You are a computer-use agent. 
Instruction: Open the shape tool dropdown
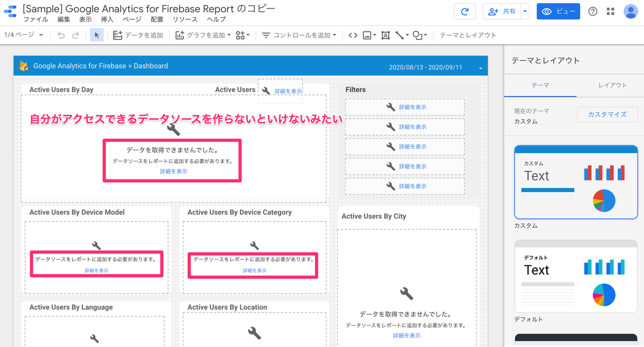pyautogui.click(x=420, y=35)
